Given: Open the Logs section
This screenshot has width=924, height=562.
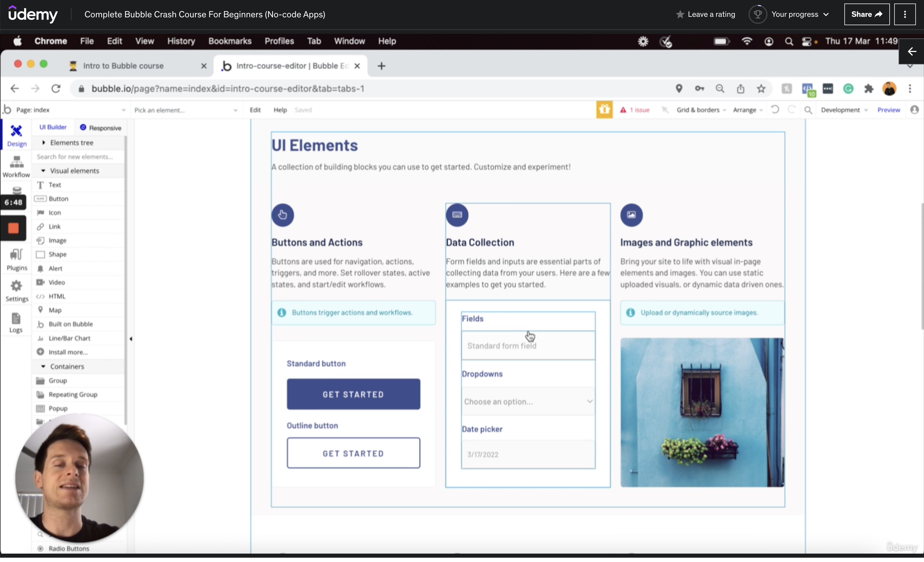Looking at the screenshot, I should (x=16, y=323).
